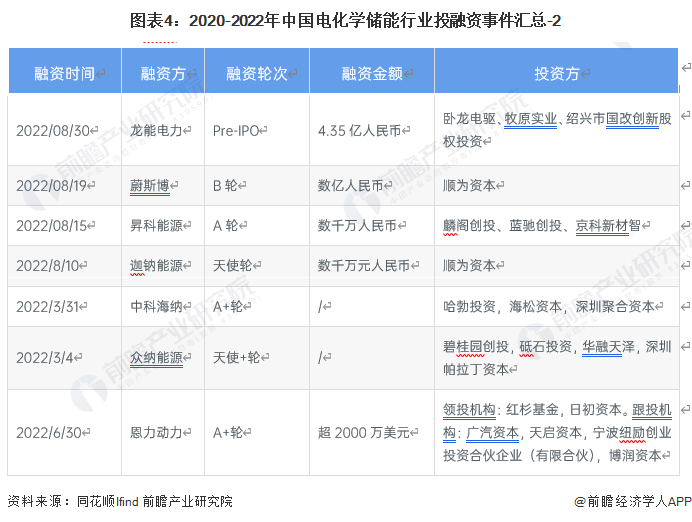Select the date cell 2022/3/31
Screen dimensions: 692x522
(x=64, y=306)
